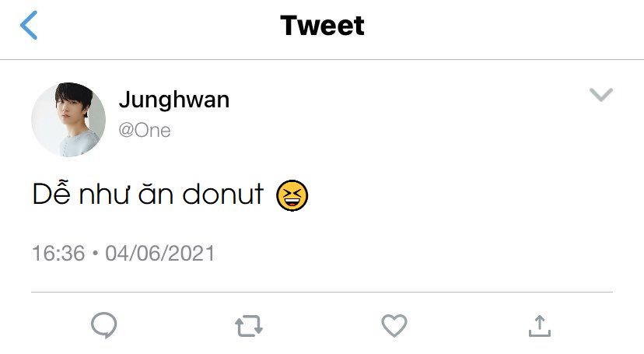Click the laughing emoji in tweet
The height and width of the screenshot is (354, 644).
pos(292,195)
